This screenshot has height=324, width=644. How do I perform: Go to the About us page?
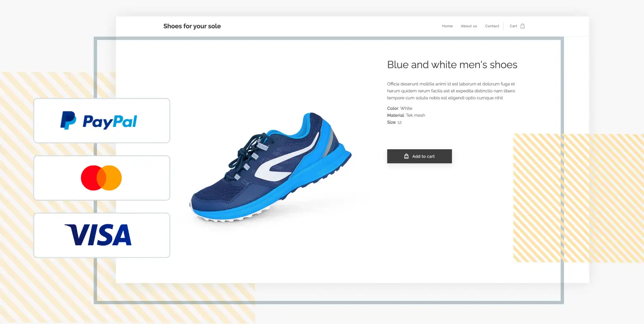469,26
